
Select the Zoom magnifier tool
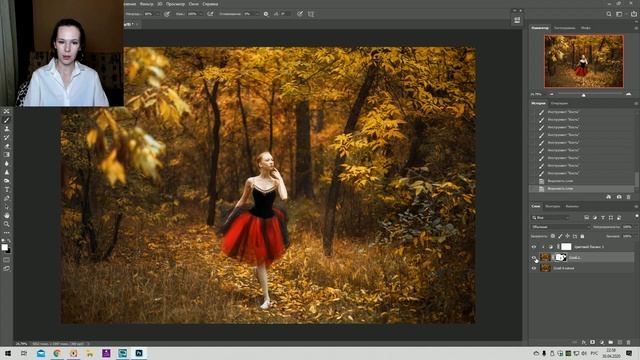click(x=7, y=224)
